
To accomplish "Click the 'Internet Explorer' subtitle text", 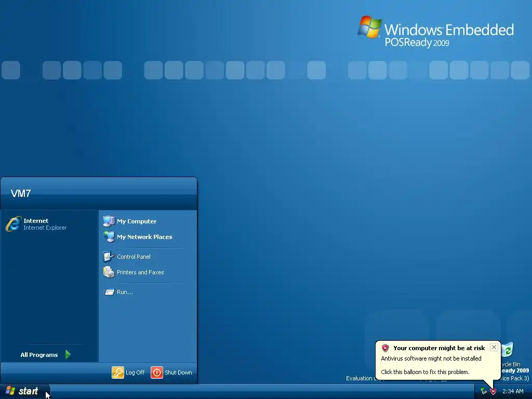I will coord(45,228).
